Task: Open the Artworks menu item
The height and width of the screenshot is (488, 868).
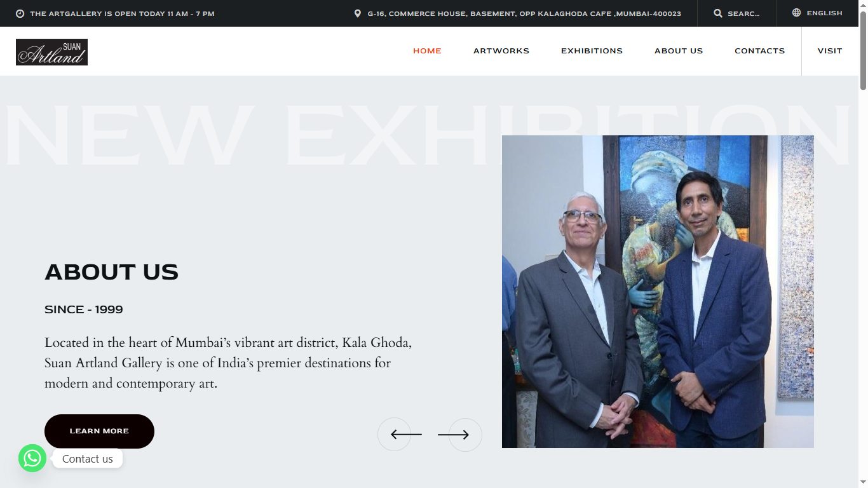Action: point(501,51)
